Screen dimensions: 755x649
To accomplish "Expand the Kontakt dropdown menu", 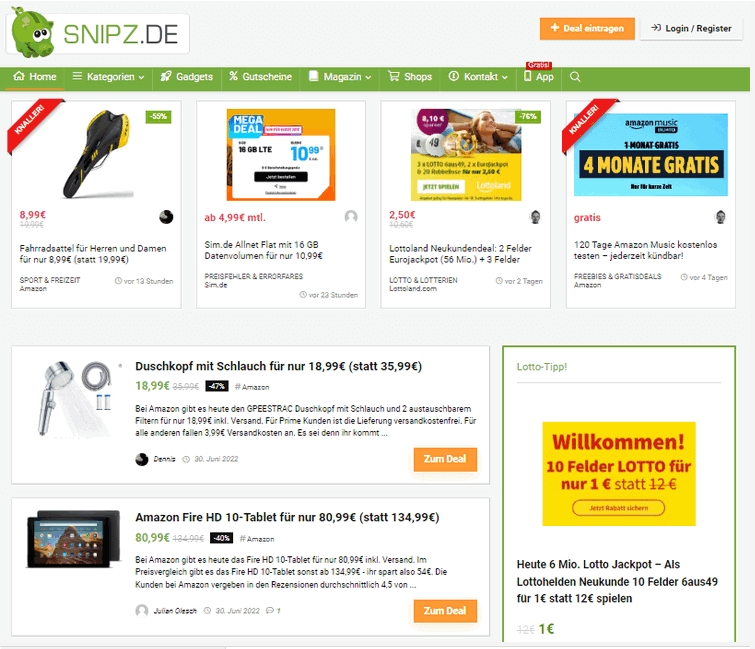I will [478, 77].
